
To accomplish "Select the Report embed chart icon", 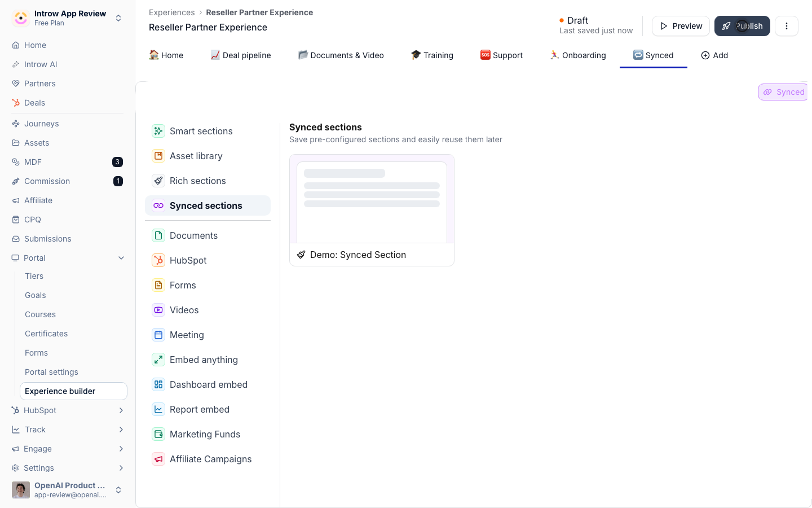I will pos(158,409).
